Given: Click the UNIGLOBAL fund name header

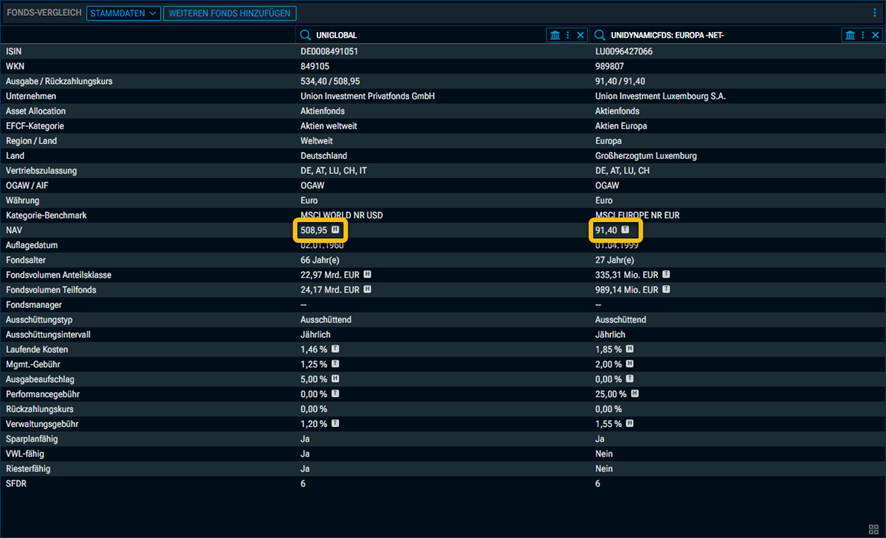Looking at the screenshot, I should click(x=336, y=35).
